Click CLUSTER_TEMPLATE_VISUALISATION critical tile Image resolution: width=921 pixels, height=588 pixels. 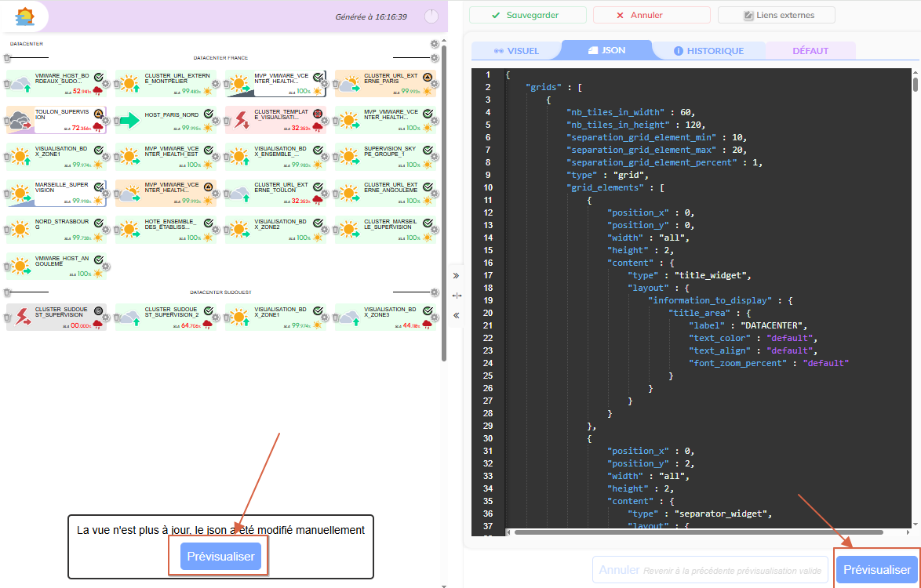[275, 119]
